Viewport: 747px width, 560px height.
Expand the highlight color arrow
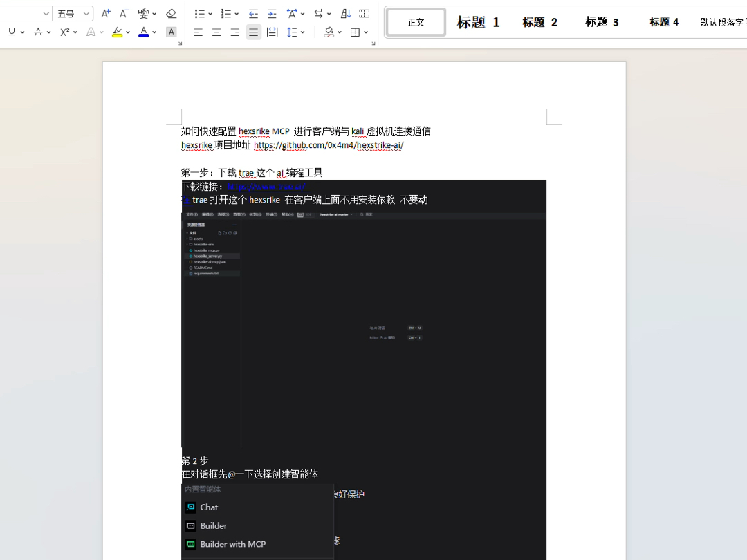point(128,32)
